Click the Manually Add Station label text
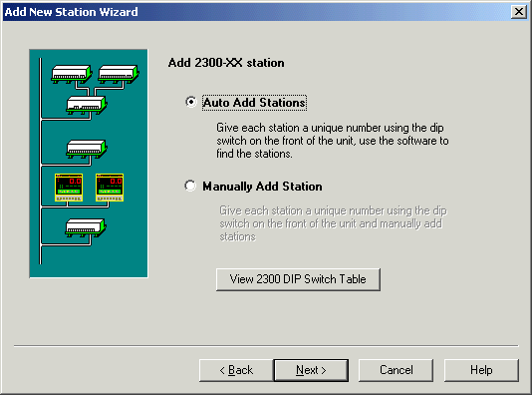Screen dimensions: 532x395 click(x=262, y=187)
